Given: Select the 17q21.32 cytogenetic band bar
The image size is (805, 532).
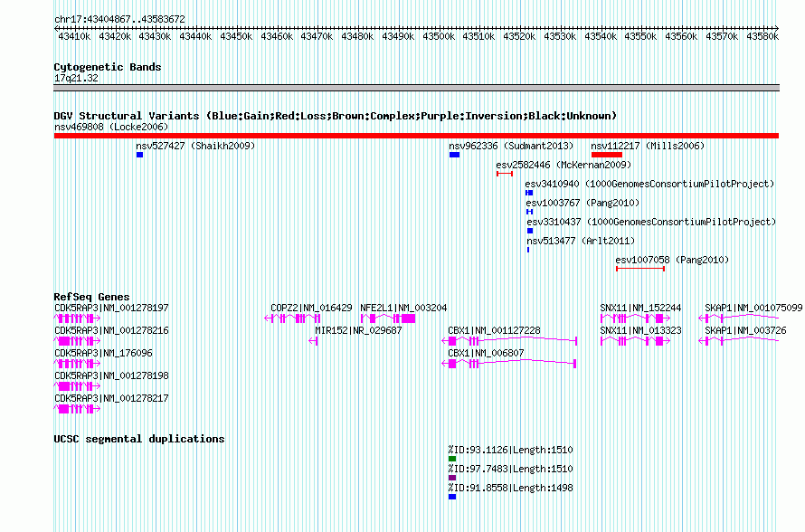Looking at the screenshot, I should [416, 88].
